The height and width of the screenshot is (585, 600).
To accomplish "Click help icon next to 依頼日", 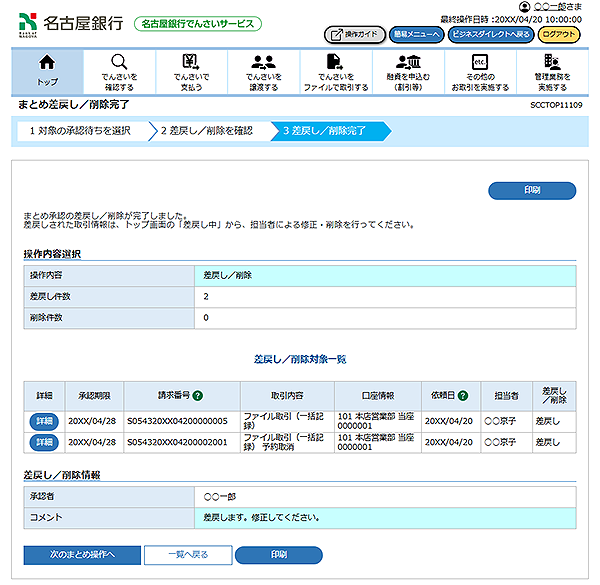I will click(x=463, y=395).
